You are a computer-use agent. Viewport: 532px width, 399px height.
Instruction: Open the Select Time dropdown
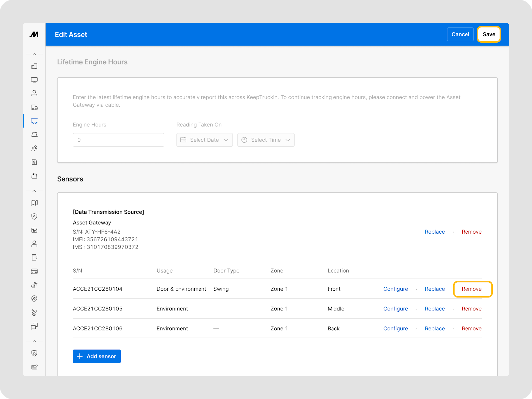pos(266,140)
